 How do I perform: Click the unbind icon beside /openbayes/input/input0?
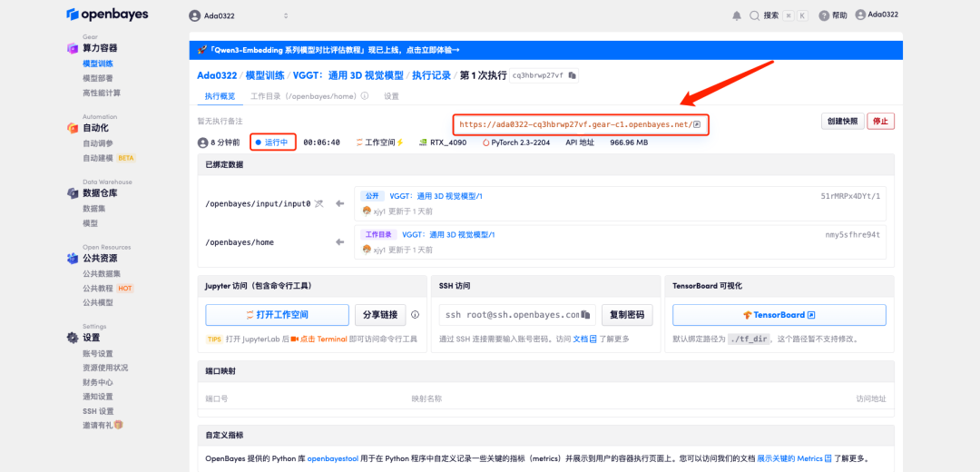point(318,204)
